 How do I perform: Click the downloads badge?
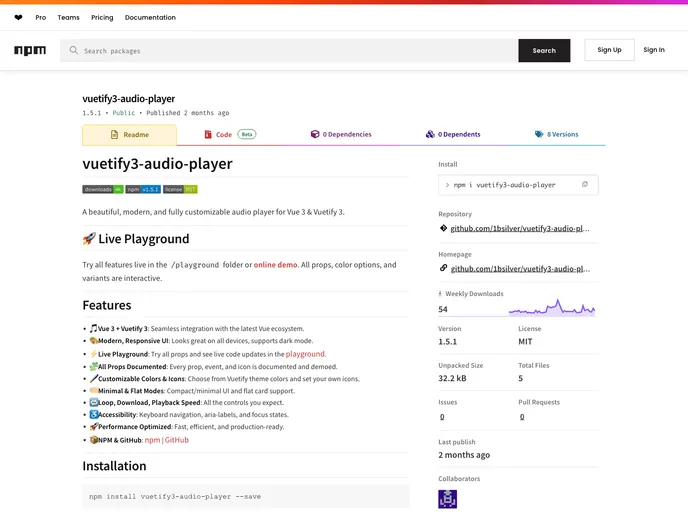click(x=103, y=189)
